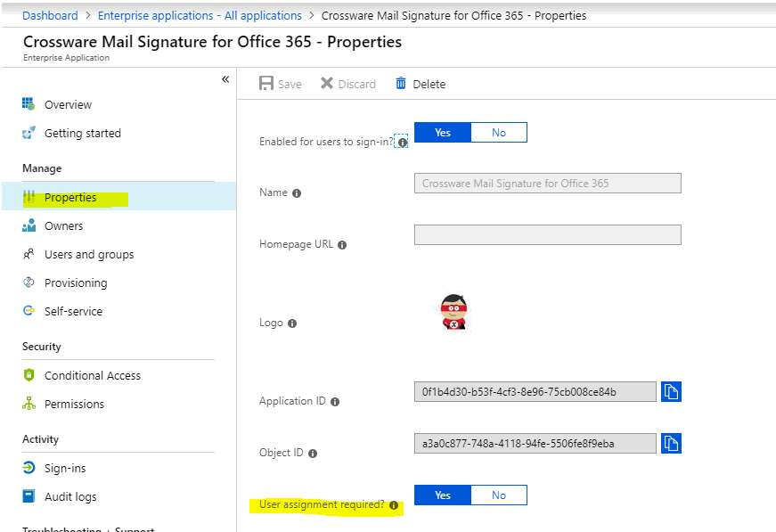Screen dimensions: 776x532
Task: Show info tooltip for Homepage URL
Action: click(342, 245)
